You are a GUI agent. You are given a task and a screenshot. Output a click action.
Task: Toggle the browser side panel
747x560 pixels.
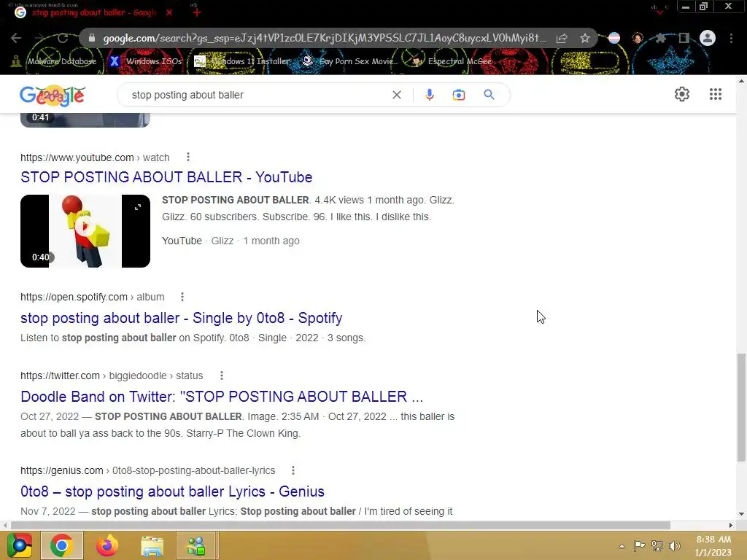684,38
